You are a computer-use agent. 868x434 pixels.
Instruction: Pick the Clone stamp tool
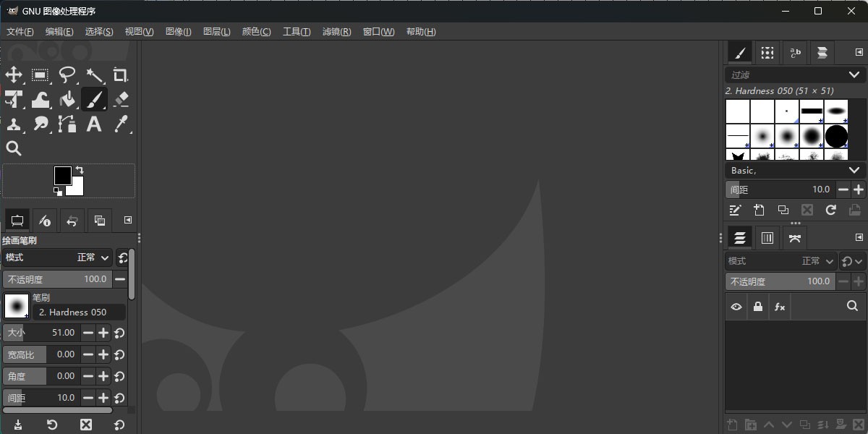14,124
